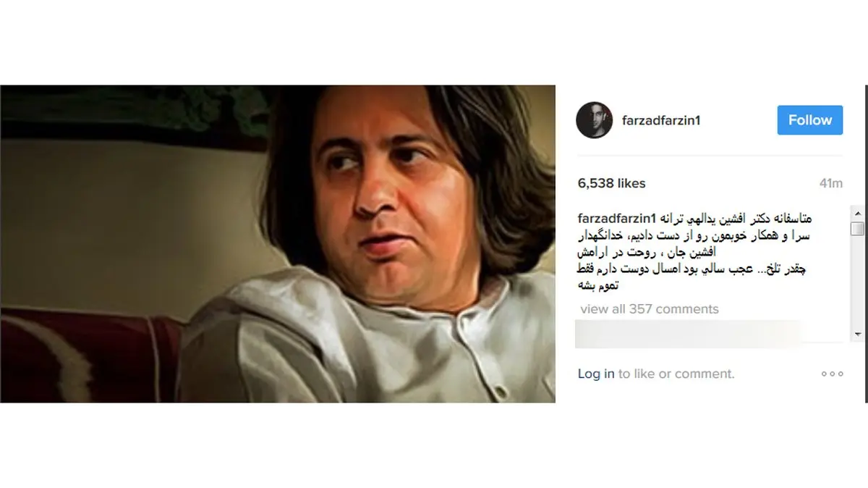Viewport: 868px width, 488px height.
Task: Click the caption scrollbar down arrow
Action: click(857, 334)
